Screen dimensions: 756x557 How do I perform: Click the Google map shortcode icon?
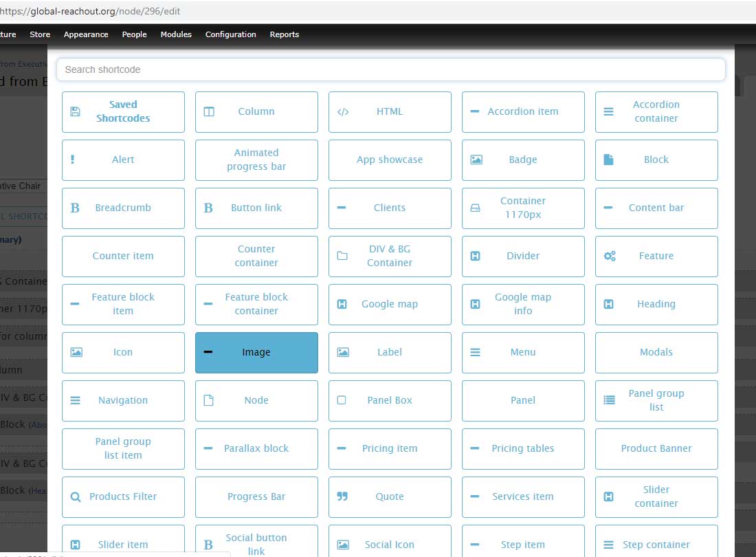click(x=342, y=304)
